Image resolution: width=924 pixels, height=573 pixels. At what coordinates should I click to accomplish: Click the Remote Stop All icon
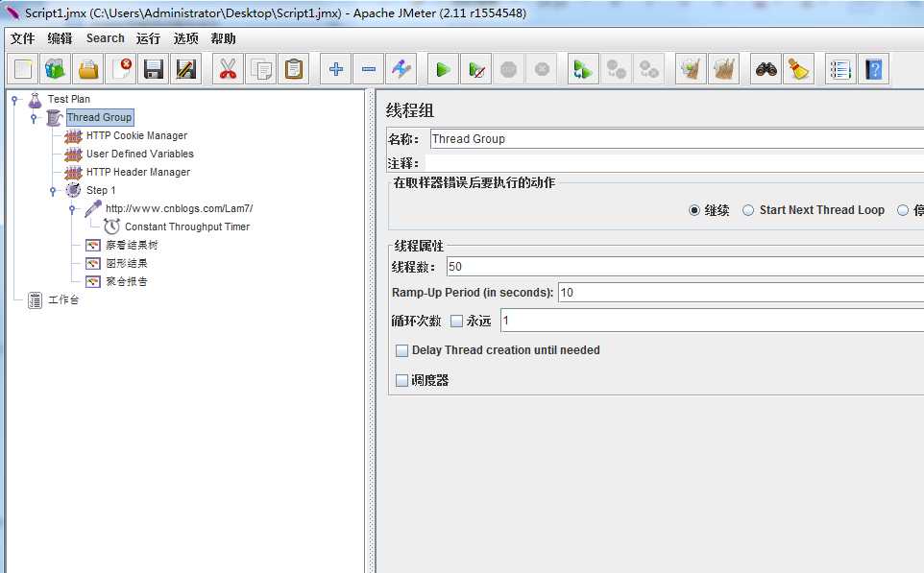pos(616,69)
